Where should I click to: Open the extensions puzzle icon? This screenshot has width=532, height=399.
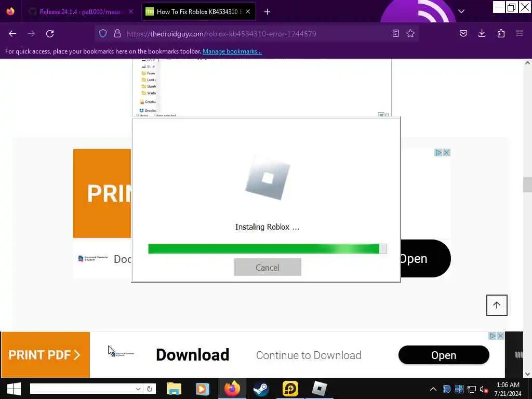(x=501, y=33)
